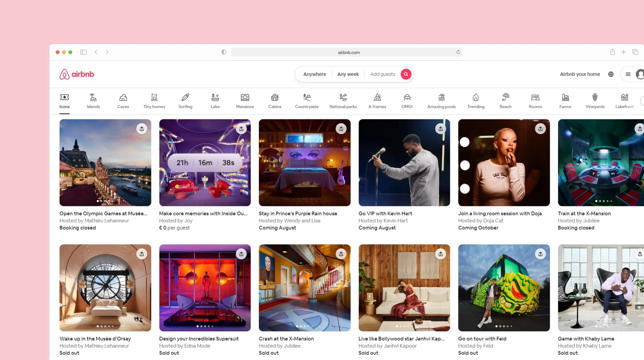Screen dimensions: 644x360
Task: Open the Airbnb your home link
Action: (x=580, y=74)
